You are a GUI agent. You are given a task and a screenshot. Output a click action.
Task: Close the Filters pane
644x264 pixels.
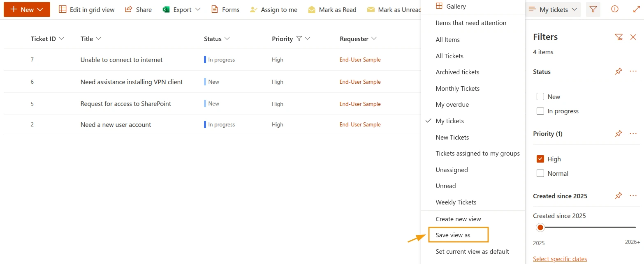[x=633, y=37]
